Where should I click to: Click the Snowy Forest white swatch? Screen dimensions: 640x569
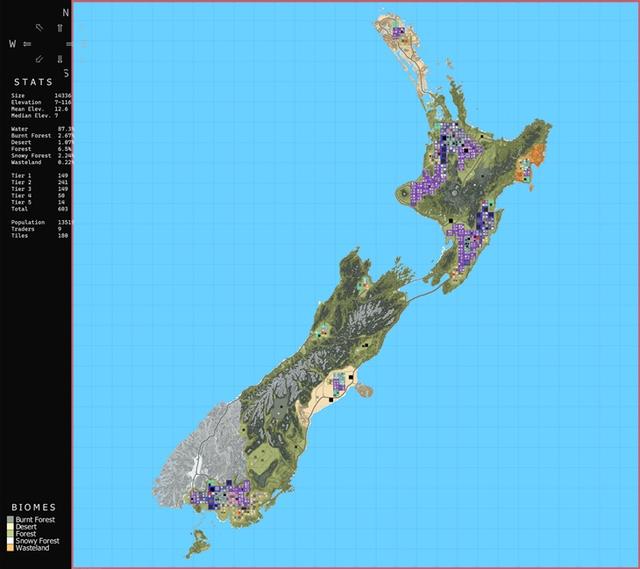pyautogui.click(x=10, y=541)
